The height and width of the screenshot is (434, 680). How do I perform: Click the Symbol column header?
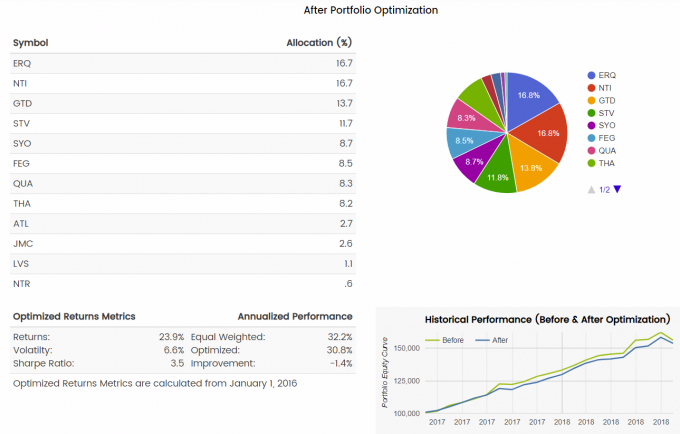coord(30,43)
